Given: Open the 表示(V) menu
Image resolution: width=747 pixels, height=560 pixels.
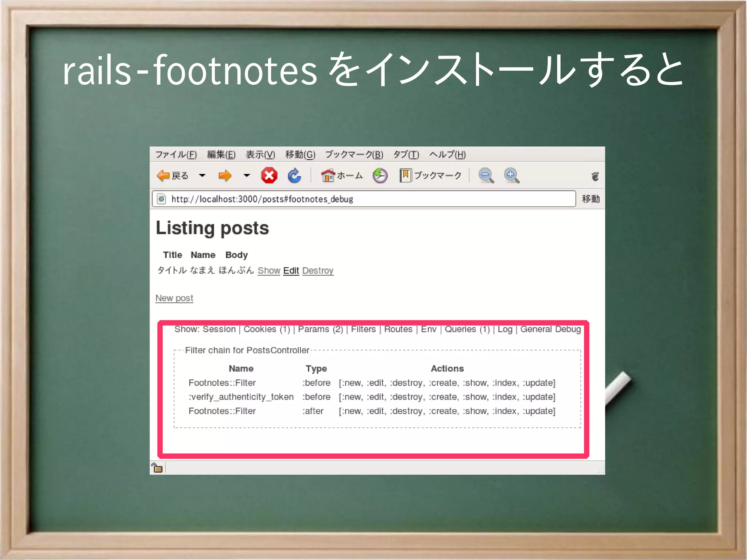Looking at the screenshot, I should point(260,155).
